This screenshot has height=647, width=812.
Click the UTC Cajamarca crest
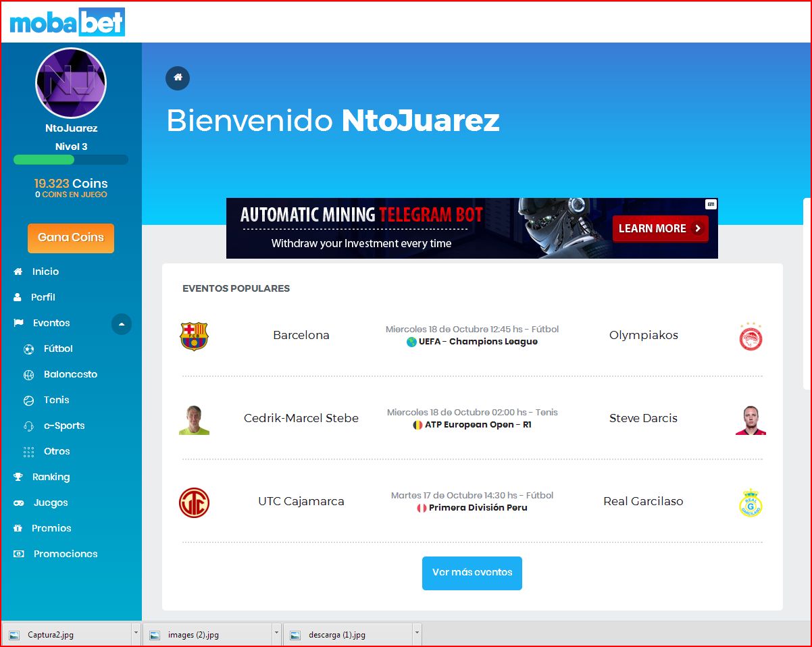pyautogui.click(x=194, y=502)
